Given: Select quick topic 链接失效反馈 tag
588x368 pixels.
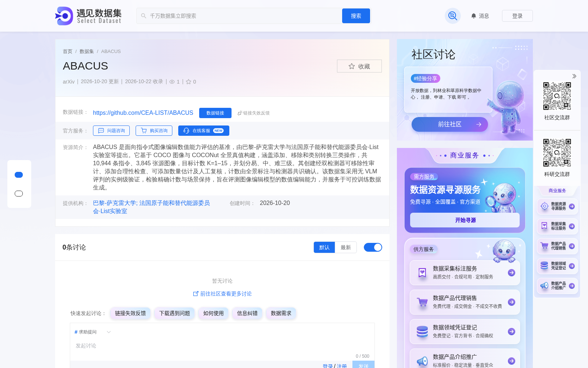Looking at the screenshot, I should 130,313.
